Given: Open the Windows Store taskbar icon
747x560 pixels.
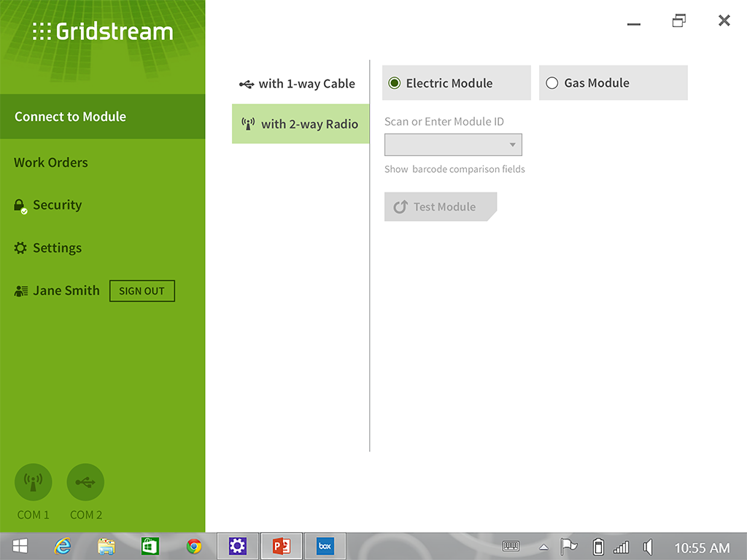Looking at the screenshot, I should click(x=150, y=546).
